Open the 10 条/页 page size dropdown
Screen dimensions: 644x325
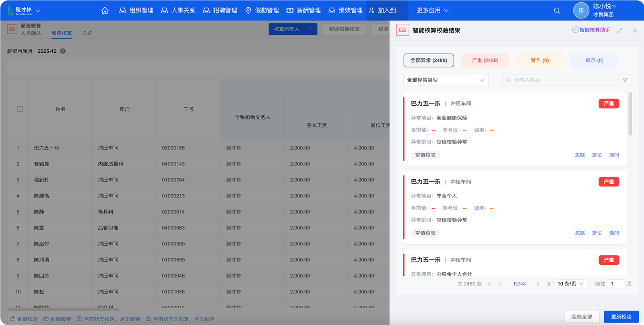(571, 284)
